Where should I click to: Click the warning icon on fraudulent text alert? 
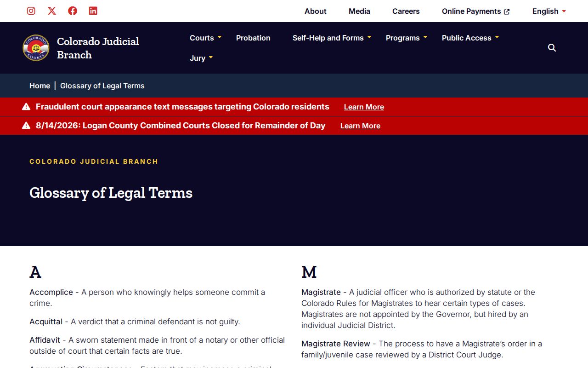26,107
